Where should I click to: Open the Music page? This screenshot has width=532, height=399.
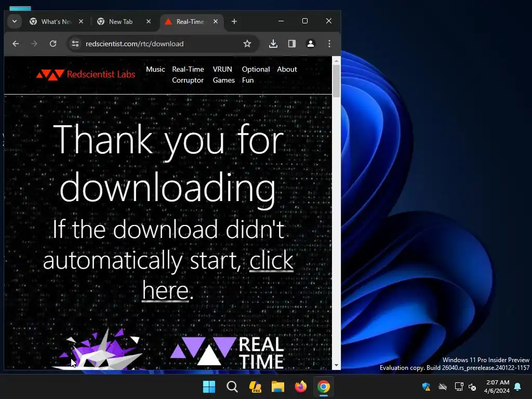(155, 69)
